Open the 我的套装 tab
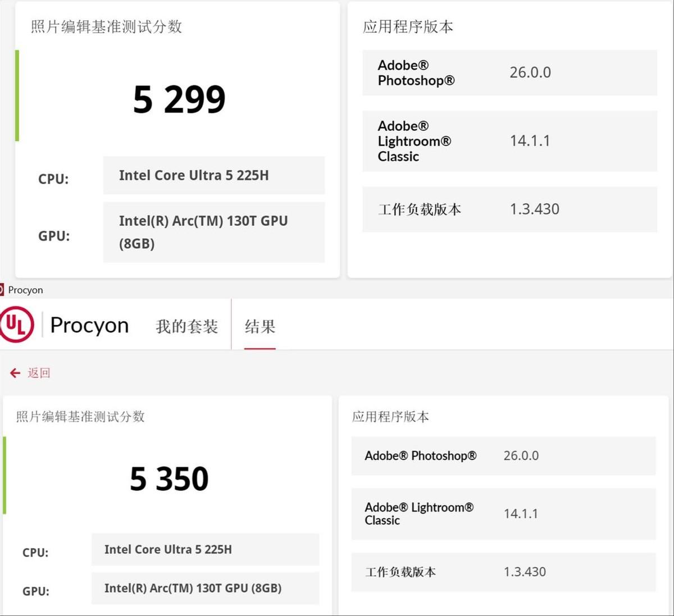 click(x=186, y=326)
